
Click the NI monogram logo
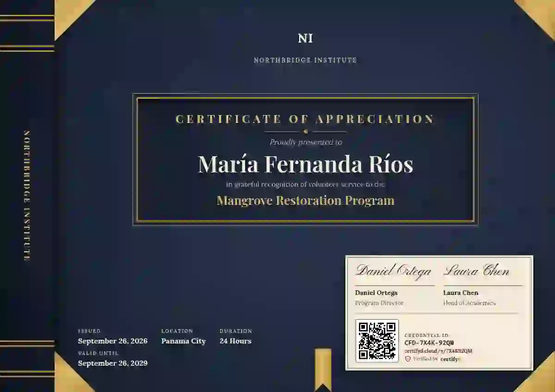click(x=305, y=38)
